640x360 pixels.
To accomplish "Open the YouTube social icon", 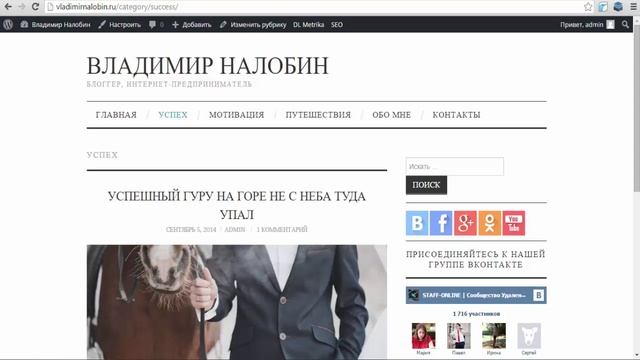I will click(x=514, y=223).
